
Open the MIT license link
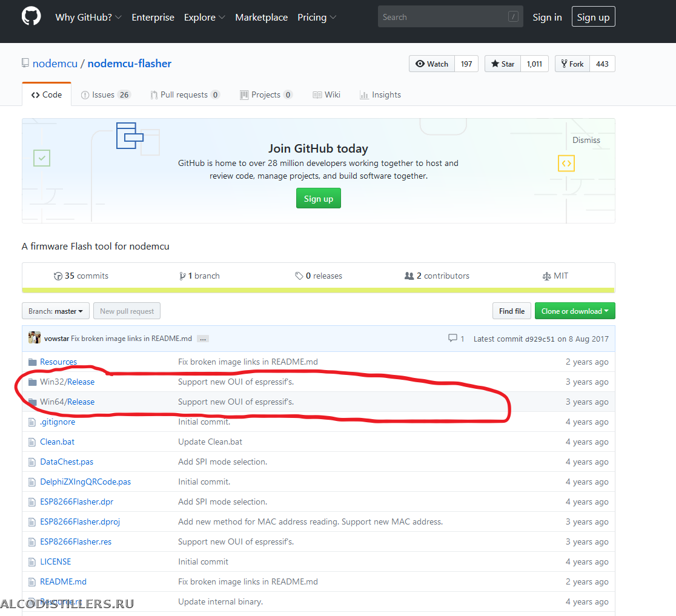[555, 276]
